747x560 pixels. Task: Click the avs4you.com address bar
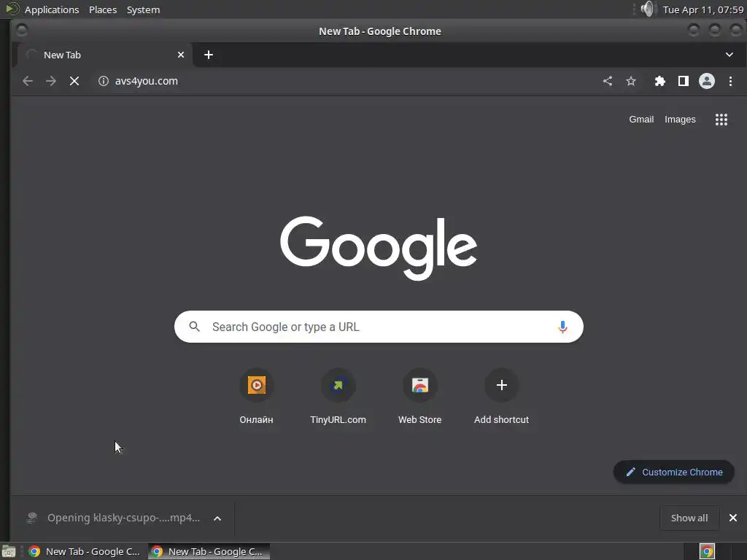[343, 81]
